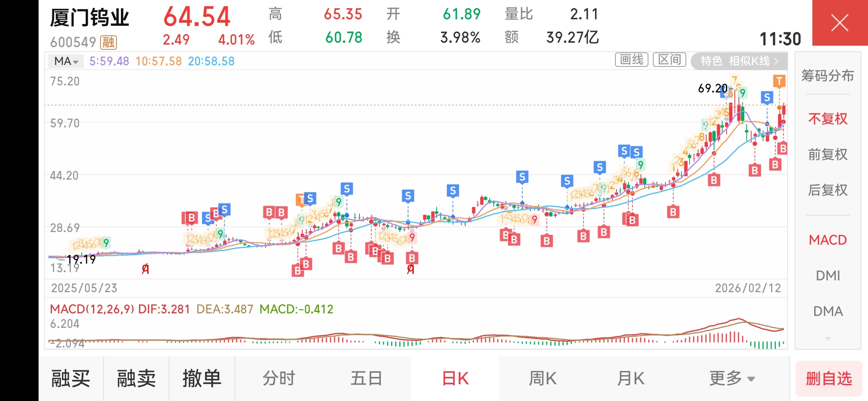This screenshot has height=401, width=868.
Task: Switch to the 周K weekly candlestick tab
Action: click(x=543, y=379)
